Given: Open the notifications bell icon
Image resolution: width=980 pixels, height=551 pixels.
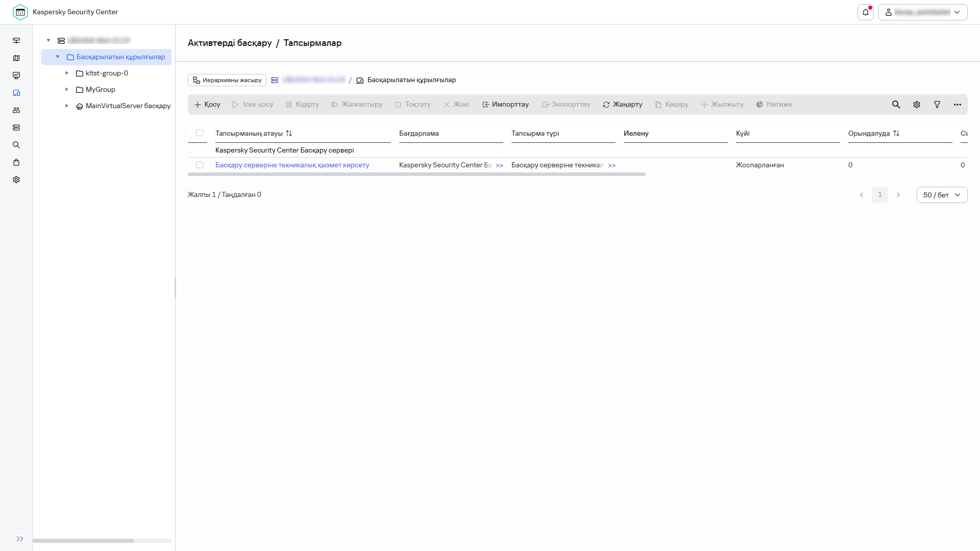Looking at the screenshot, I should [865, 12].
